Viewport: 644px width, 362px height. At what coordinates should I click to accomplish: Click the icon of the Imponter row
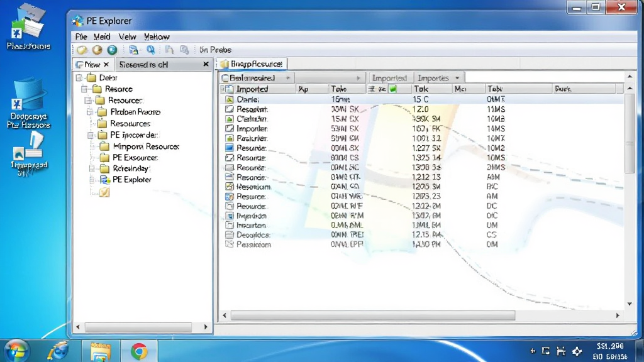tap(230, 128)
